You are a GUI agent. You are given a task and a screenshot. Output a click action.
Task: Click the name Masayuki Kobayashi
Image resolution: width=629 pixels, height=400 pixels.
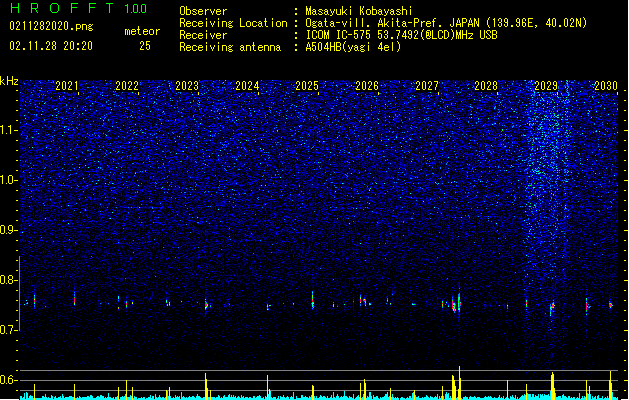(359, 11)
